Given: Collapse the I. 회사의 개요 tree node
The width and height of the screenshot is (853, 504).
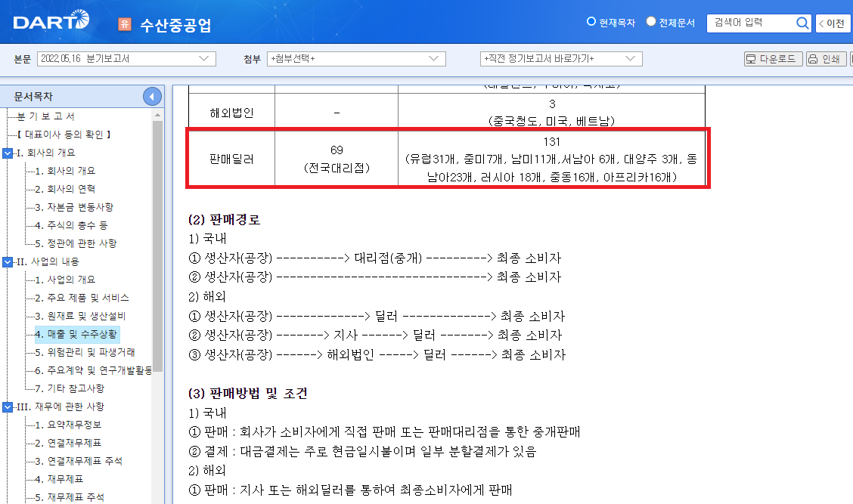Looking at the screenshot, I should (x=8, y=153).
